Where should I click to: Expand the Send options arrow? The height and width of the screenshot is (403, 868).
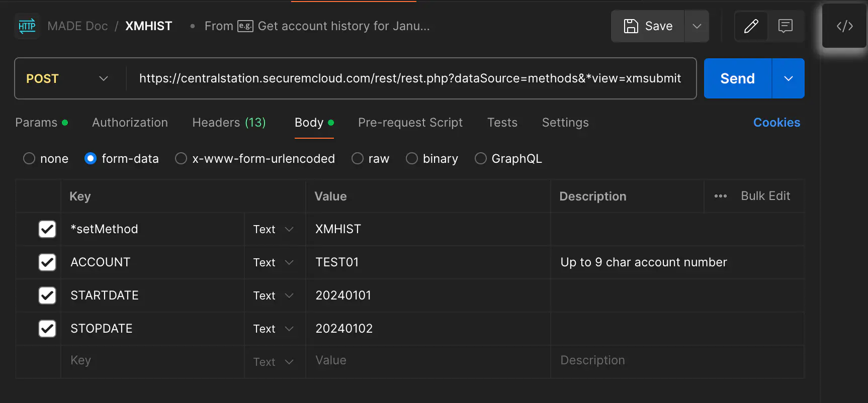(789, 78)
